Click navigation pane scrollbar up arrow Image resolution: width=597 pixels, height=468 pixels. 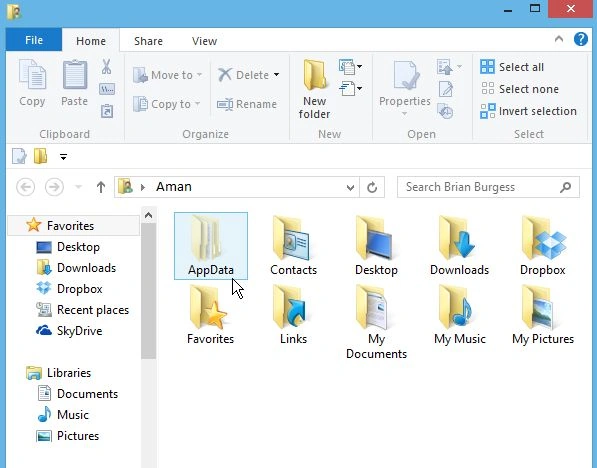(x=148, y=215)
